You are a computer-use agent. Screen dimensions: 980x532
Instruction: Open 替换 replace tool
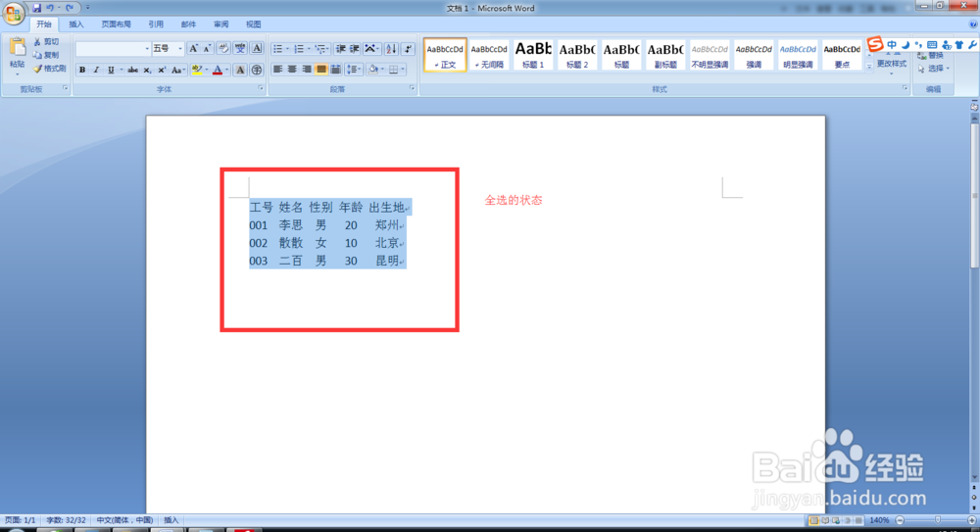931,56
